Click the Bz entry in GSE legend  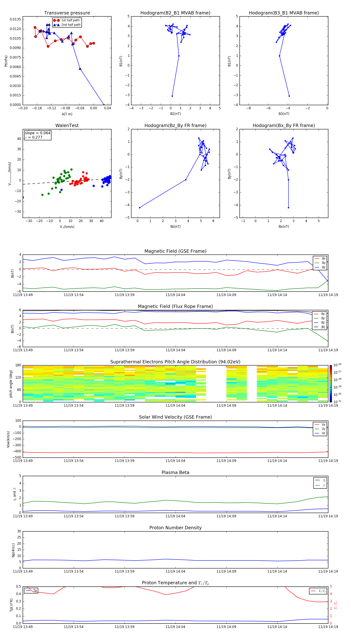pyautogui.click(x=320, y=267)
